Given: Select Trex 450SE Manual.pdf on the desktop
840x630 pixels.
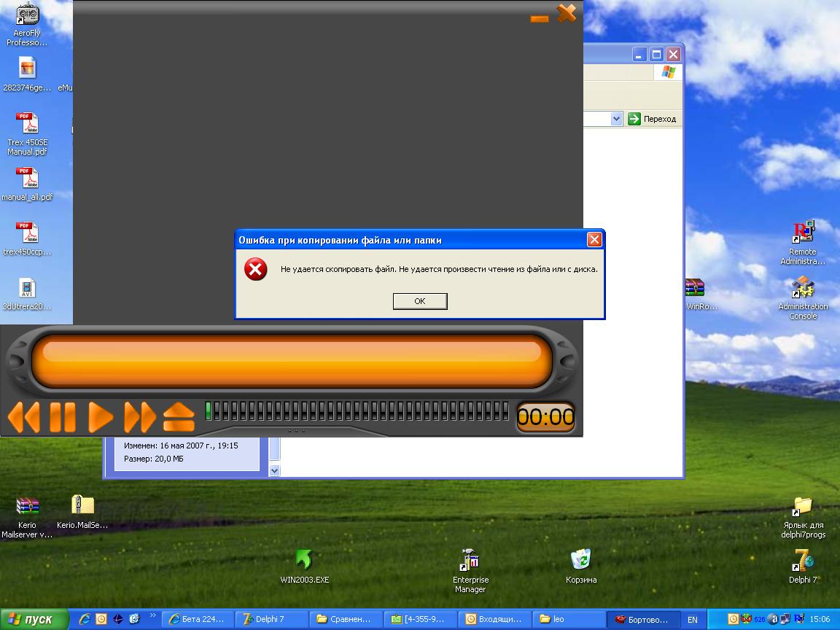Looking at the screenshot, I should (x=27, y=134).
